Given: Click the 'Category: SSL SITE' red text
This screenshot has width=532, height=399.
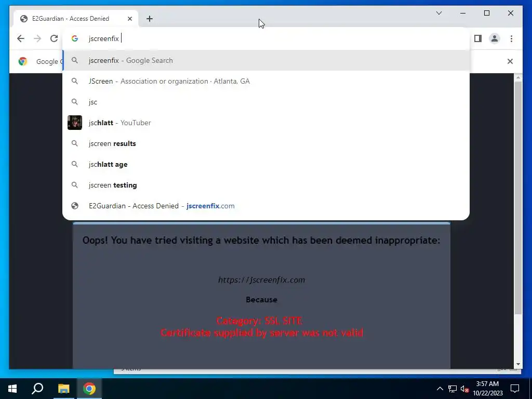Looking at the screenshot, I should [260, 321].
